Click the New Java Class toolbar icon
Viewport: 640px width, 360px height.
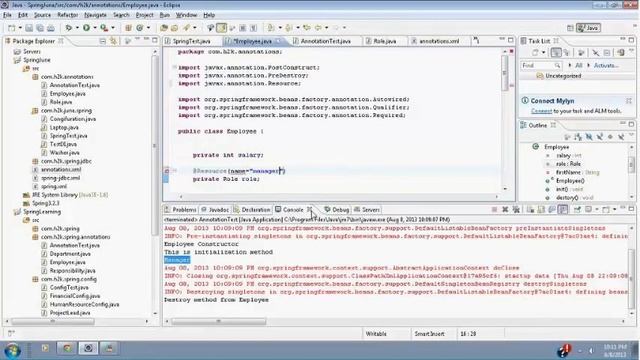click(x=140, y=28)
